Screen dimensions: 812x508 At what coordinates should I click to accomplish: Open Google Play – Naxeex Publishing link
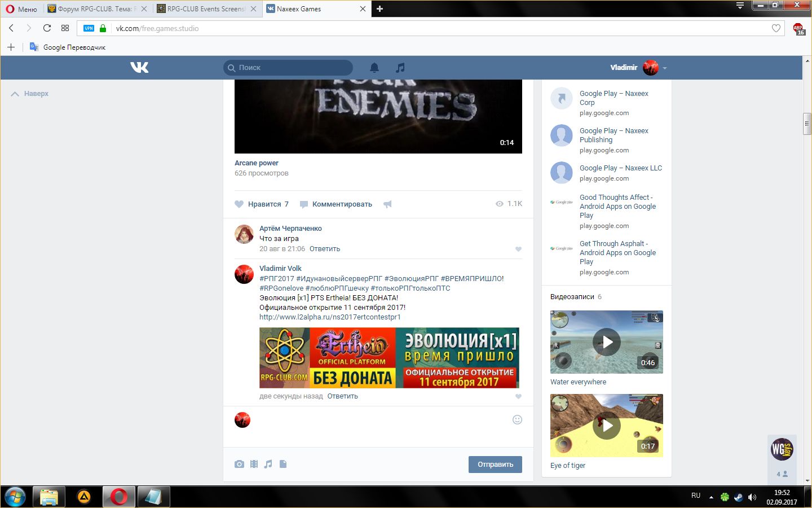614,135
